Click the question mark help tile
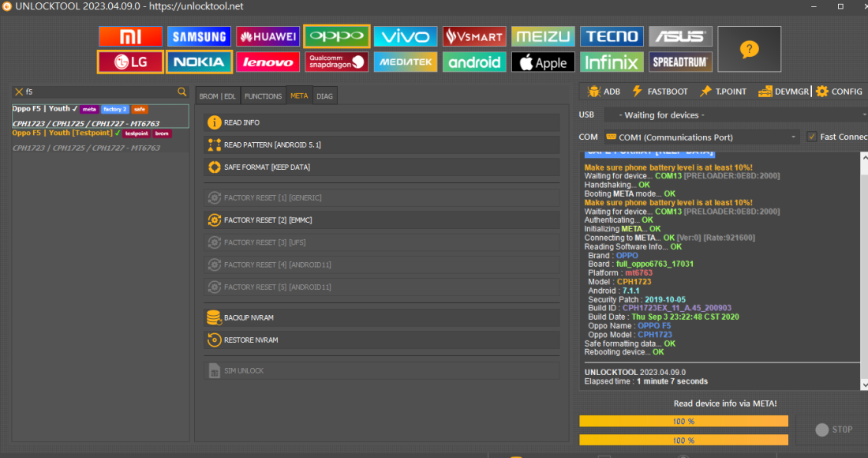 tap(749, 49)
